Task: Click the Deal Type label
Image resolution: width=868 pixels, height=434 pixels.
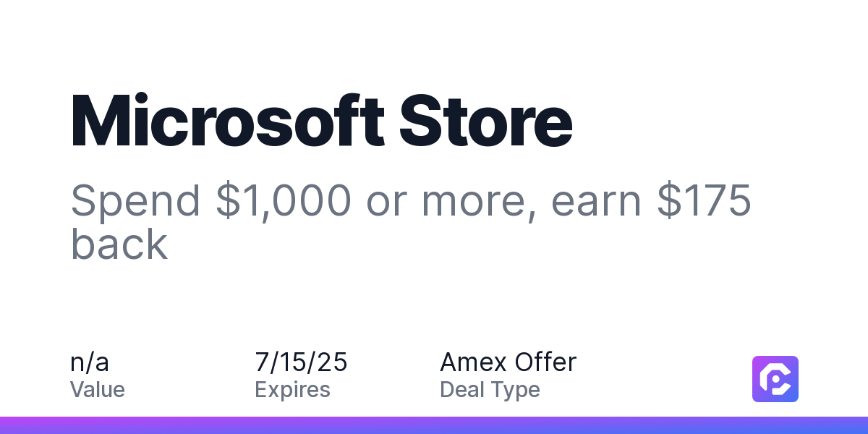Action: coord(490,390)
